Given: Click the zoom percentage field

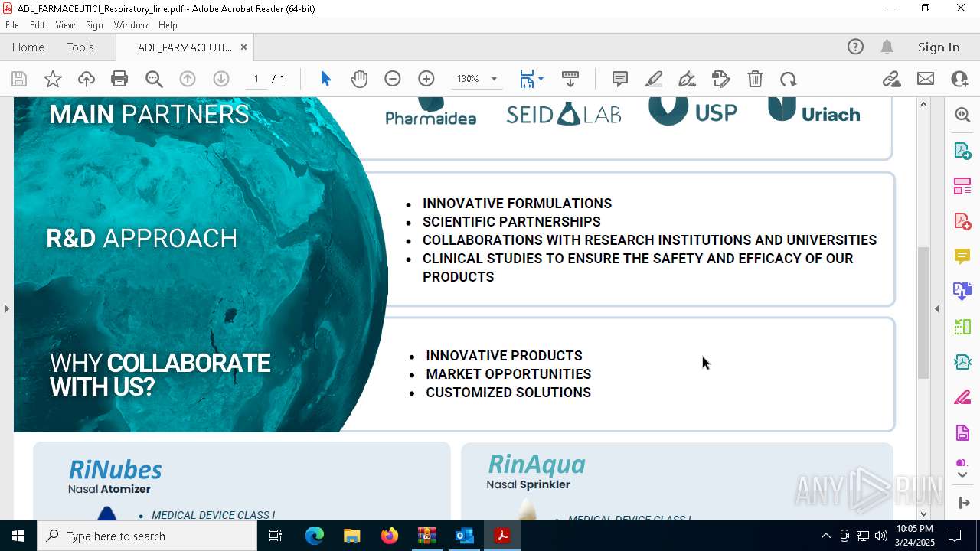Looking at the screenshot, I should 468,79.
